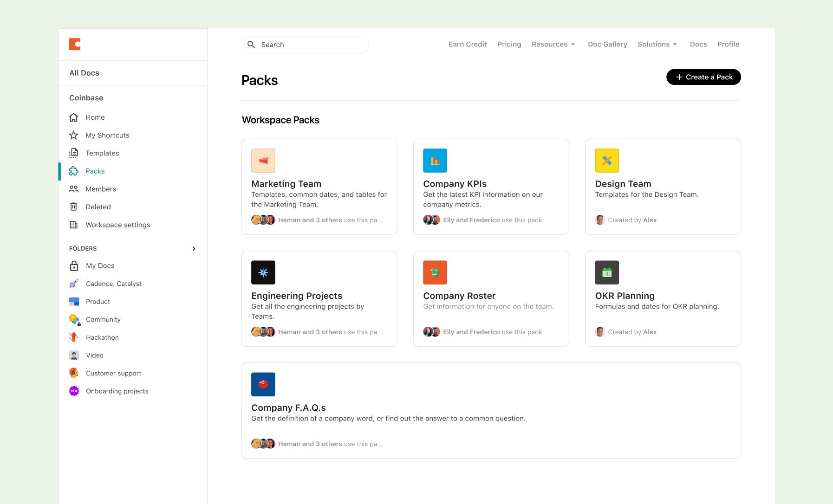Click the Marketing Team megaphone pack icon
This screenshot has height=504, width=833.
click(x=263, y=161)
